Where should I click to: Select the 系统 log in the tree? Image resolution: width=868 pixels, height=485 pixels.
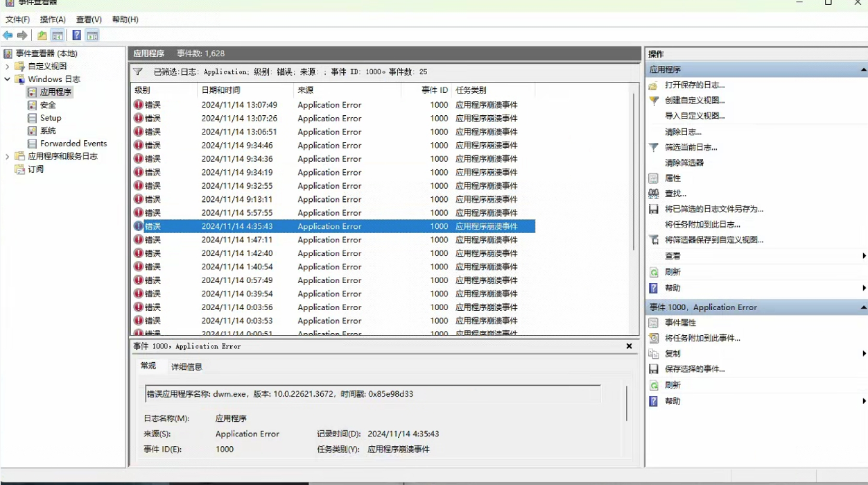pyautogui.click(x=48, y=130)
